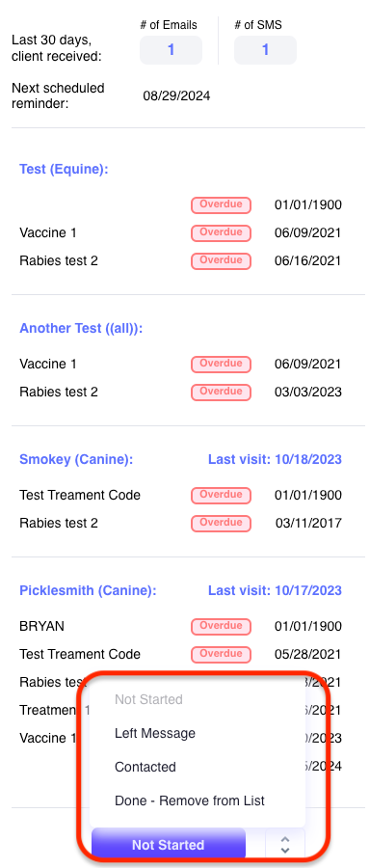Click Overdue badge for BRYAN reminder
This screenshot has width=370, height=868.
tap(222, 626)
